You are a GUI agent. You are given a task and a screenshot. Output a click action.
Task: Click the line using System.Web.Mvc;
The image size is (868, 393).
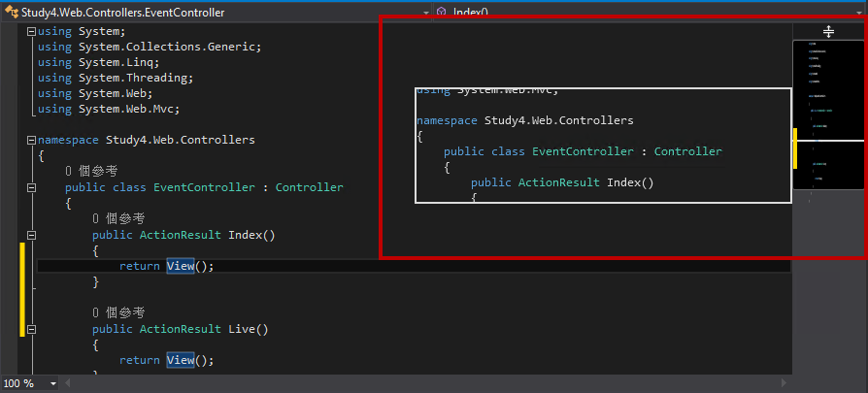(x=109, y=109)
